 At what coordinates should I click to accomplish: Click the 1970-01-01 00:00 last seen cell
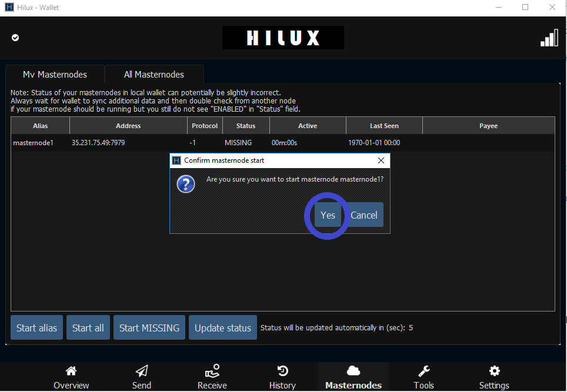(x=384, y=143)
